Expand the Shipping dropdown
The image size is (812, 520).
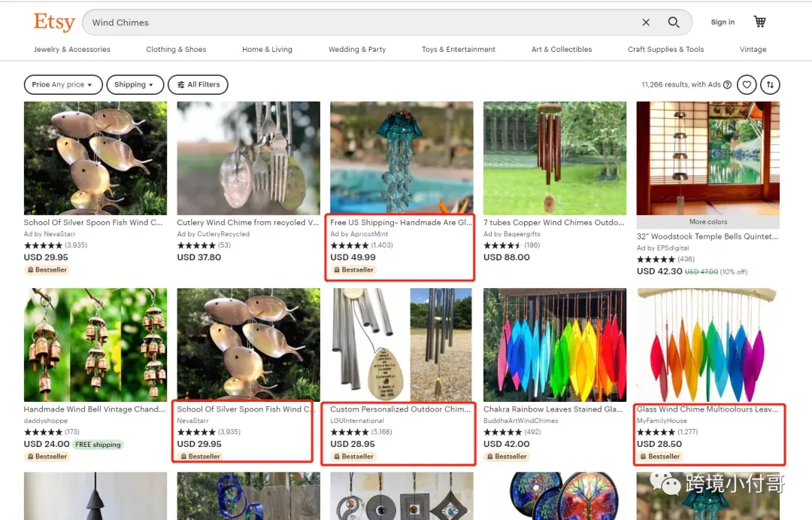click(135, 84)
